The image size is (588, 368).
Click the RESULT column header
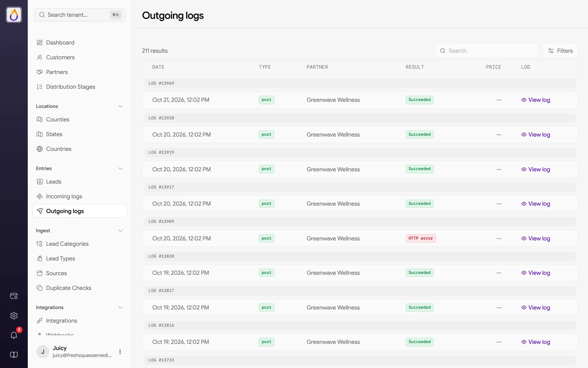click(414, 67)
